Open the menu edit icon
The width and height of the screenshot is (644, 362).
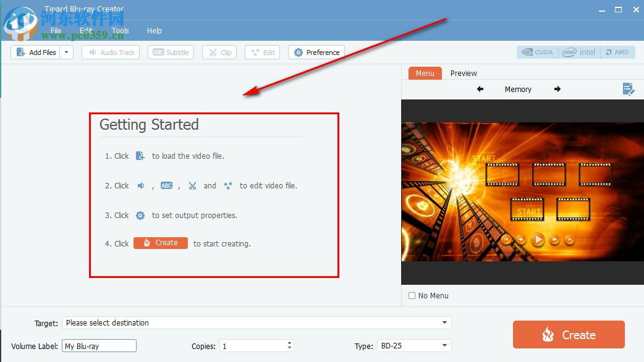(x=629, y=89)
